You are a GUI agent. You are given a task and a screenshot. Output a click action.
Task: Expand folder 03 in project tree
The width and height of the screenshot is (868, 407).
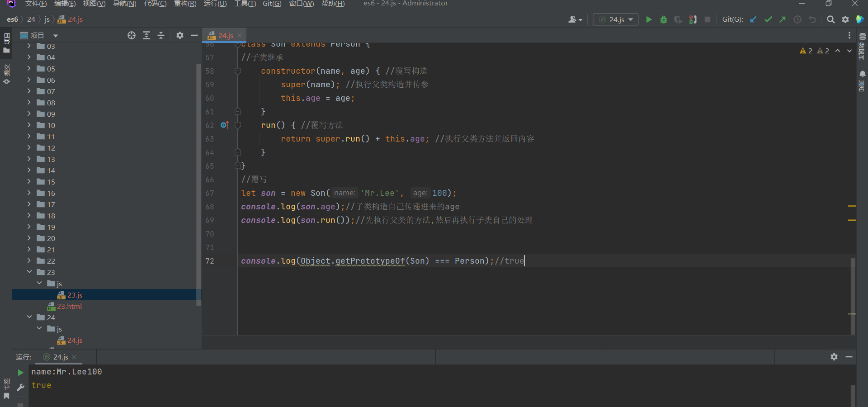(29, 46)
